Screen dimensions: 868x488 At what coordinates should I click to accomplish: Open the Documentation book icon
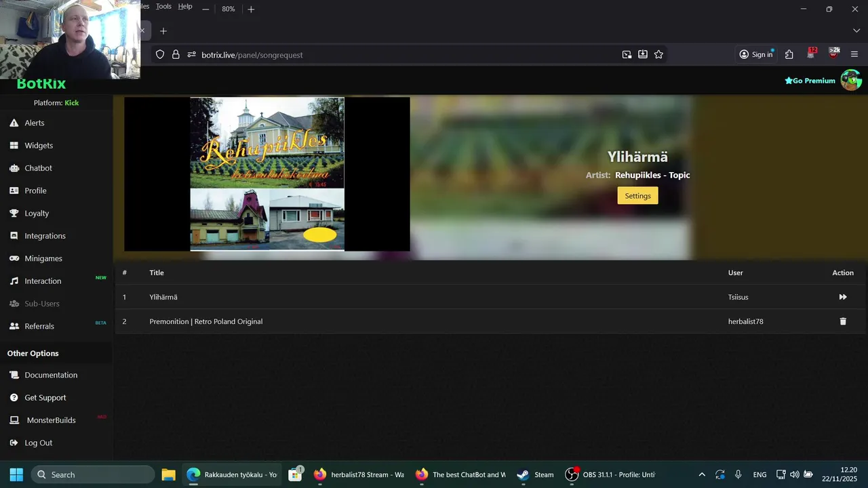coord(14,375)
